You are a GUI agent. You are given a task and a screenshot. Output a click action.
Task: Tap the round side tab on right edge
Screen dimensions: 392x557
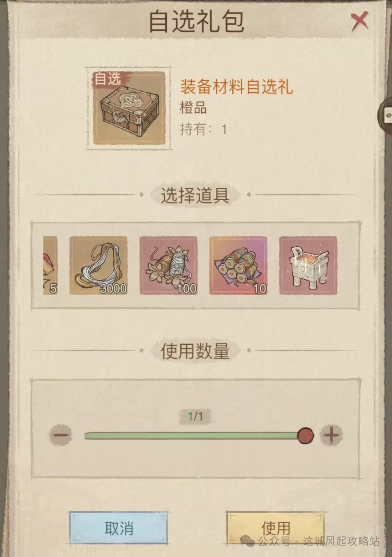point(386,116)
